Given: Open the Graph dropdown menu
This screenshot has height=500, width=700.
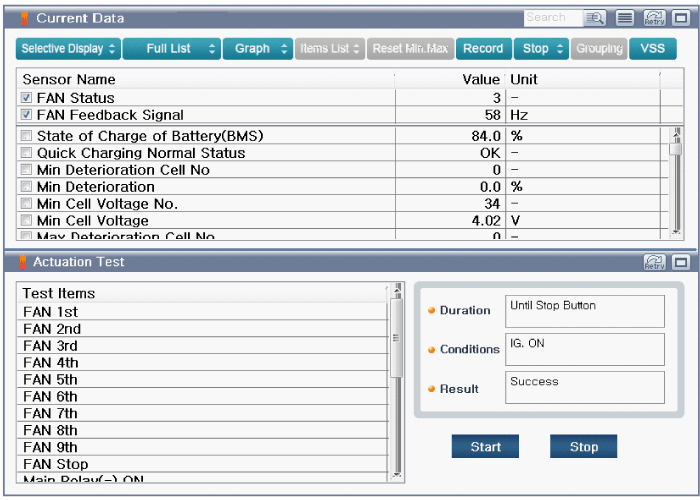Looking at the screenshot, I should (257, 48).
